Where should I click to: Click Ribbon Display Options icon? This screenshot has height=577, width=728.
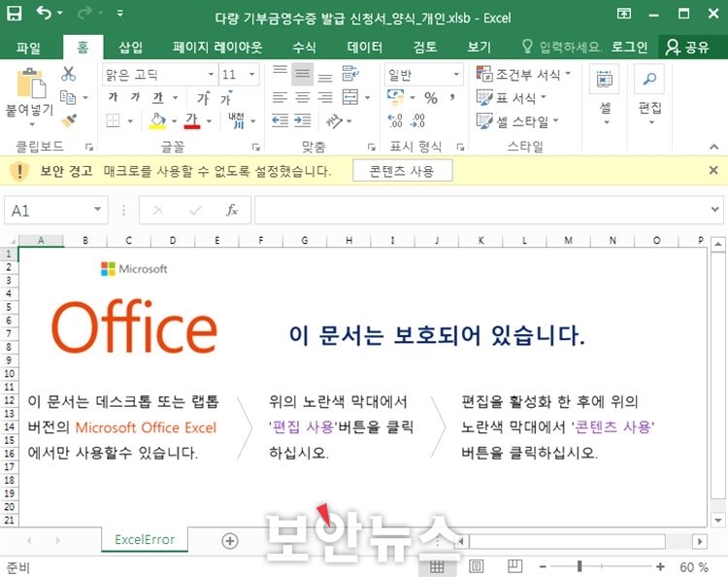click(623, 14)
